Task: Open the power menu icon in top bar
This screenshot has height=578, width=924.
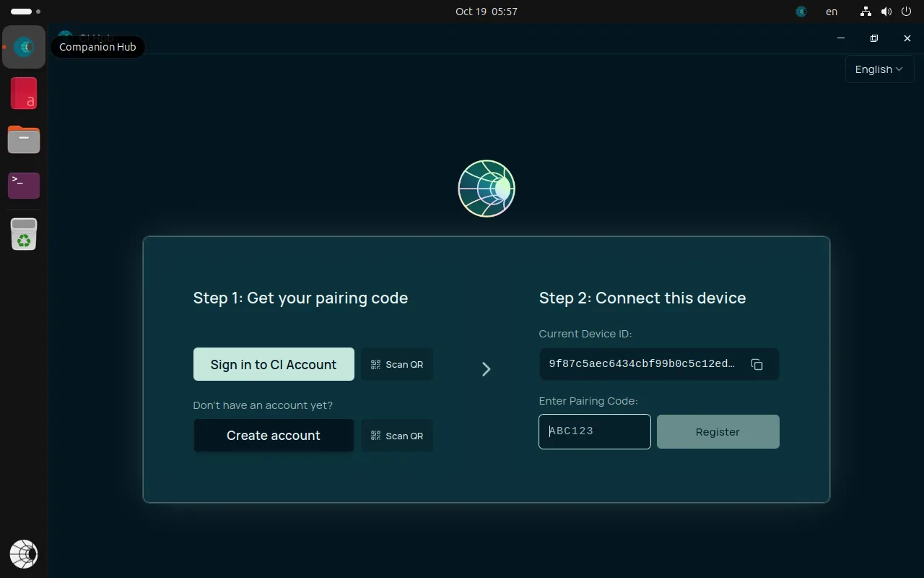Action: 907,12
